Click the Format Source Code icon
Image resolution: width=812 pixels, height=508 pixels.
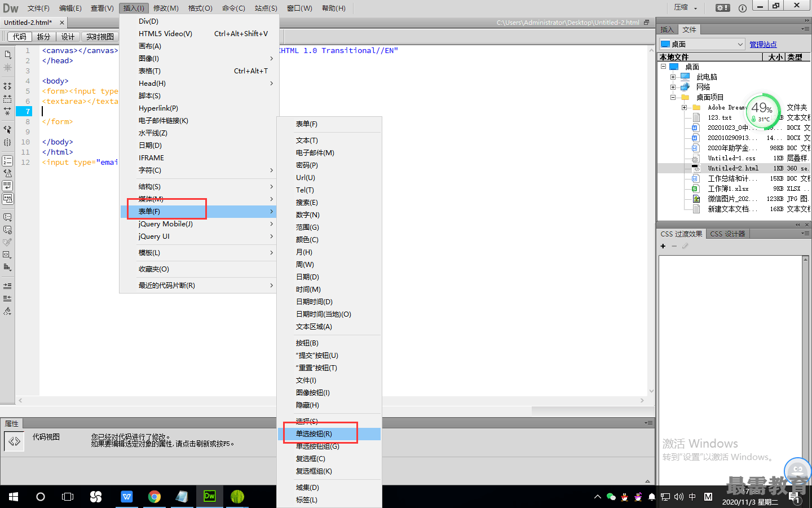tap(7, 311)
